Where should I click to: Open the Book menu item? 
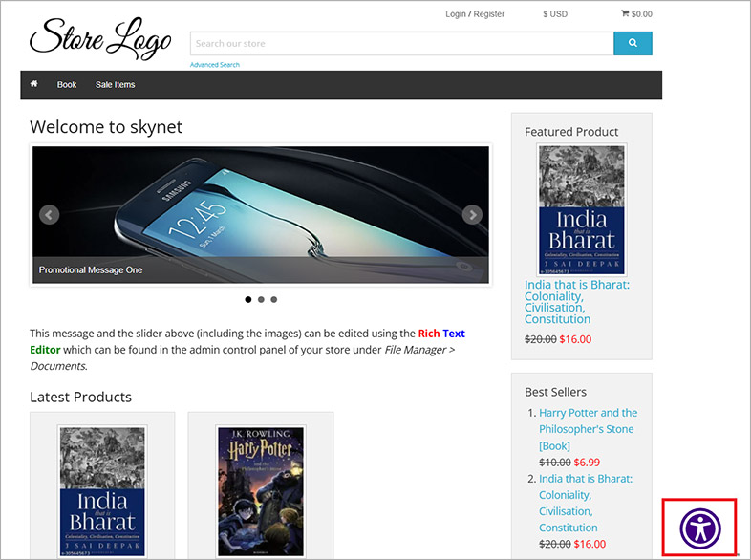click(67, 85)
